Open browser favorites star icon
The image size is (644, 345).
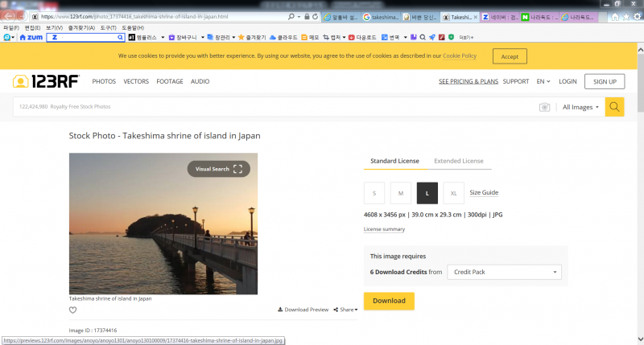click(x=625, y=16)
